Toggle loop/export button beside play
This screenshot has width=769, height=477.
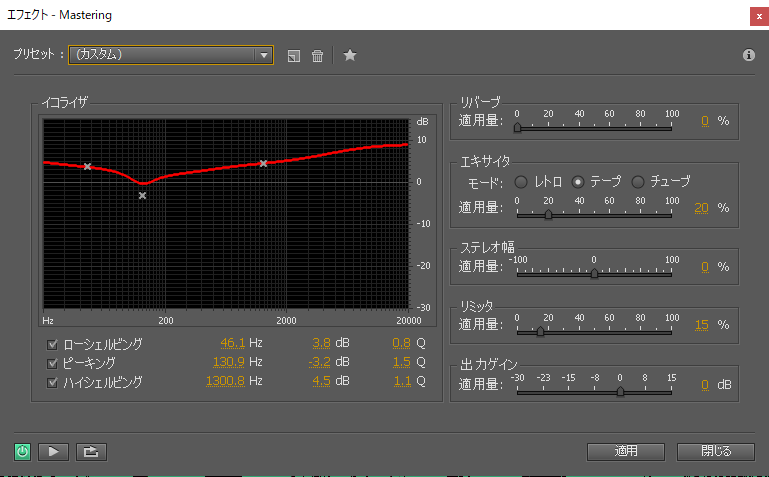pyautogui.click(x=91, y=452)
